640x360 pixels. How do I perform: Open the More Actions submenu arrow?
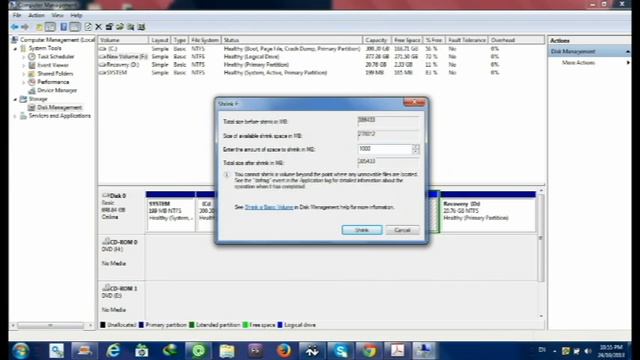[628, 63]
